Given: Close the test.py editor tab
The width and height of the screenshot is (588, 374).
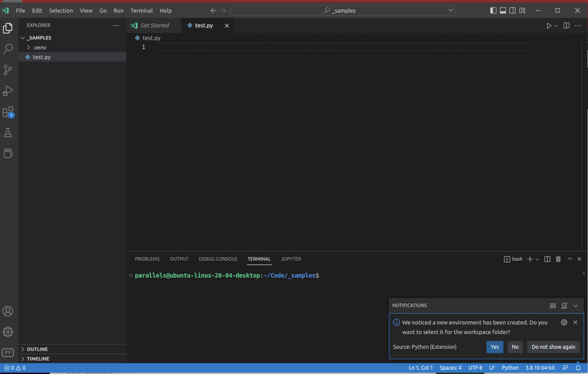Looking at the screenshot, I should pos(227,26).
